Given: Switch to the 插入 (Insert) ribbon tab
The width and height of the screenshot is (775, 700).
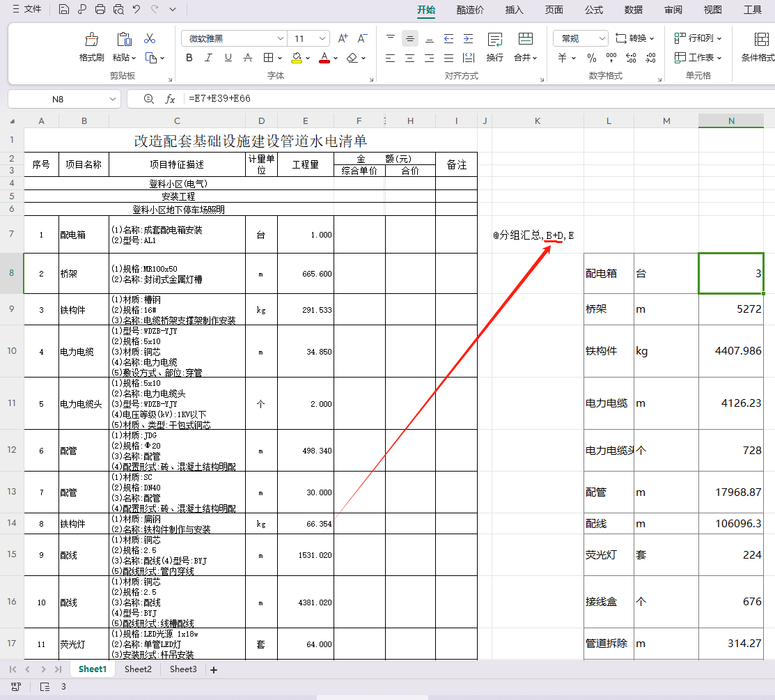Looking at the screenshot, I should (x=514, y=10).
